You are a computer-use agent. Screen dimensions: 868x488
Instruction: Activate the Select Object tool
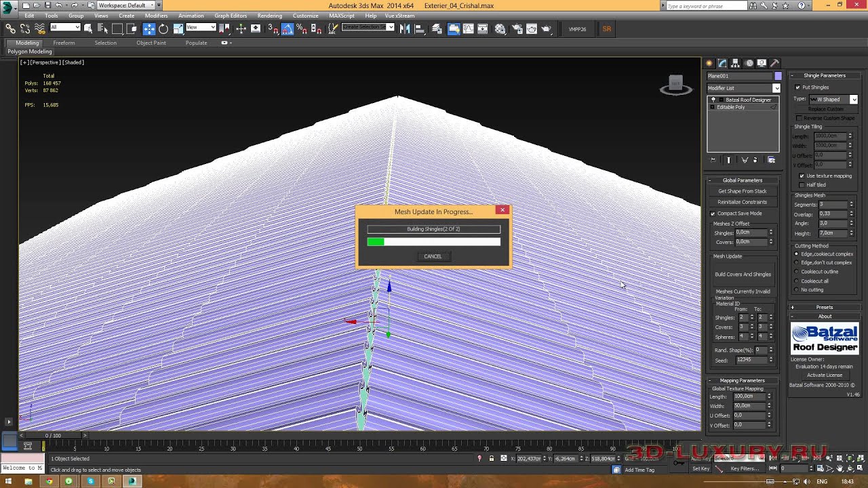coord(88,29)
